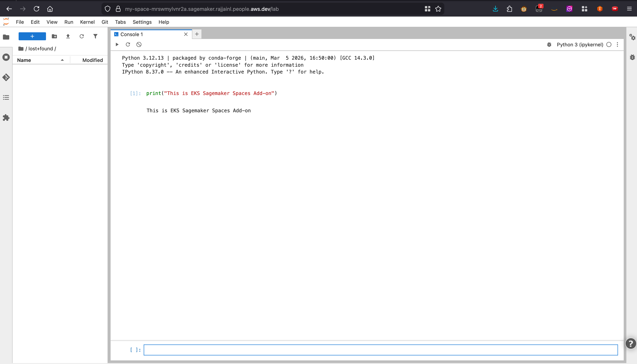Image resolution: width=637 pixels, height=364 pixels.
Task: Click the kernel status circle indicator
Action: [609, 44]
